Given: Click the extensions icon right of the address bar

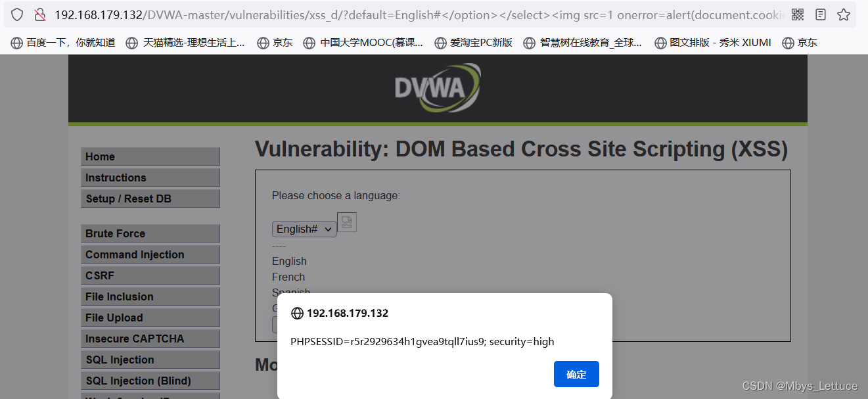Looking at the screenshot, I should click(798, 14).
